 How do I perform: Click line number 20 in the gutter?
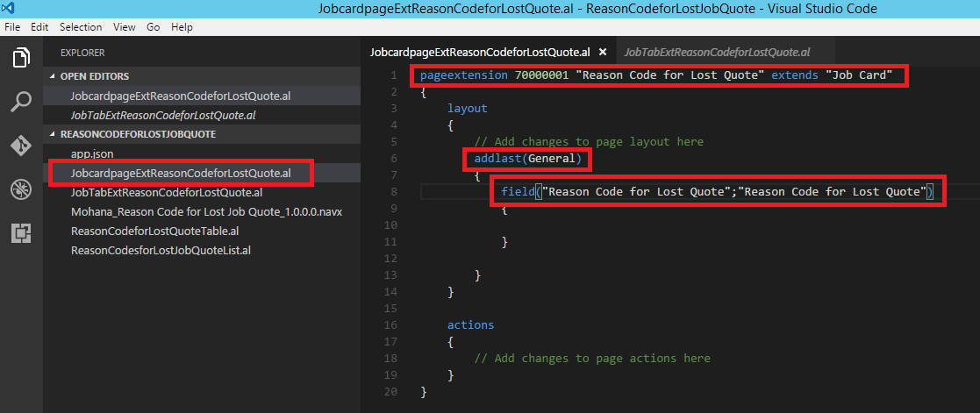(391, 392)
